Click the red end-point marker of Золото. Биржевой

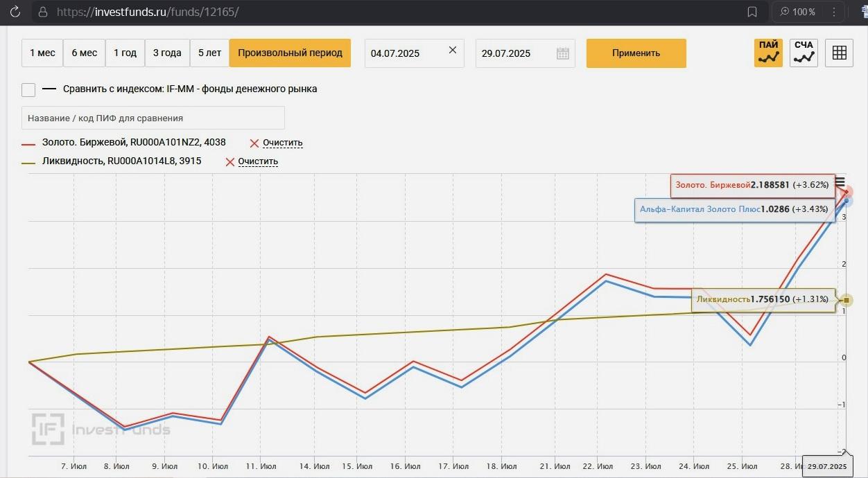(x=847, y=192)
